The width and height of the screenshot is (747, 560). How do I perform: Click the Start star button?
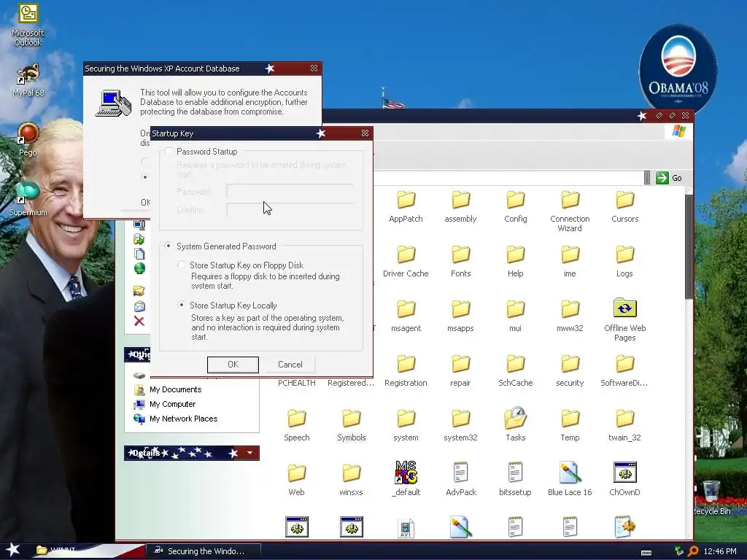coord(13,550)
